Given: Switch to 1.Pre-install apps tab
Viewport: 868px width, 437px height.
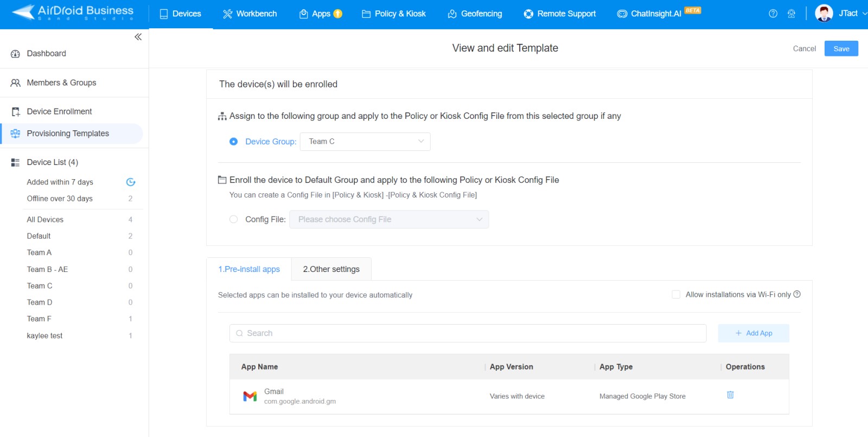Looking at the screenshot, I should [x=249, y=269].
